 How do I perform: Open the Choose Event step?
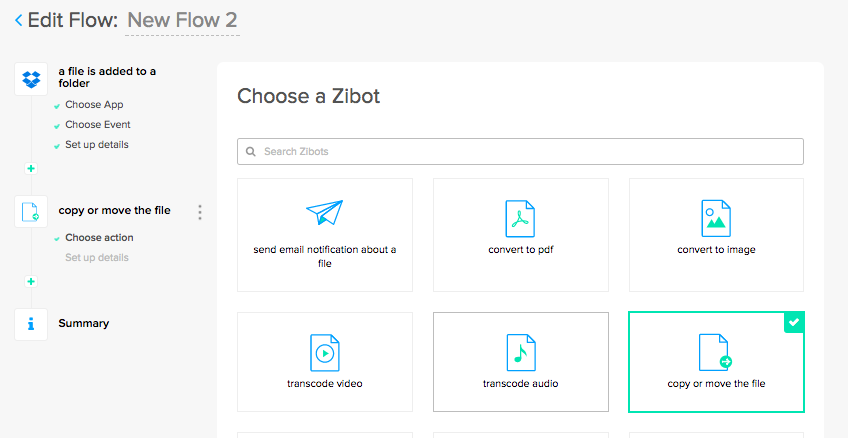click(x=98, y=125)
